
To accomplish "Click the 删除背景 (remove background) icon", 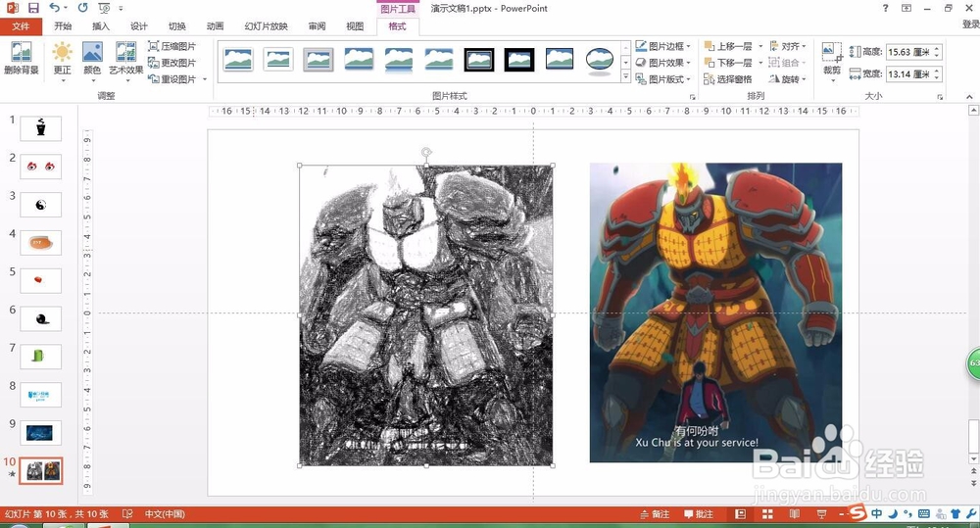I will tap(22, 58).
